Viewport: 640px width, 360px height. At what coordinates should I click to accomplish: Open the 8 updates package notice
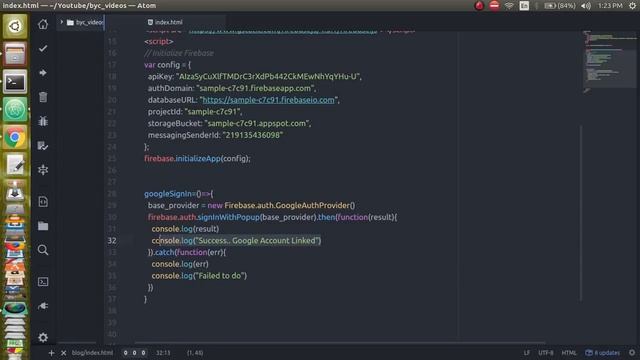[x=602, y=353]
